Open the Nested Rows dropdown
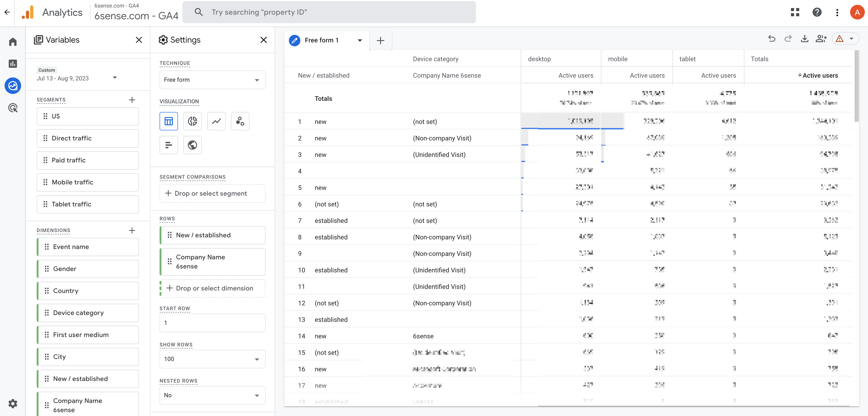The height and width of the screenshot is (416, 868). (x=212, y=395)
